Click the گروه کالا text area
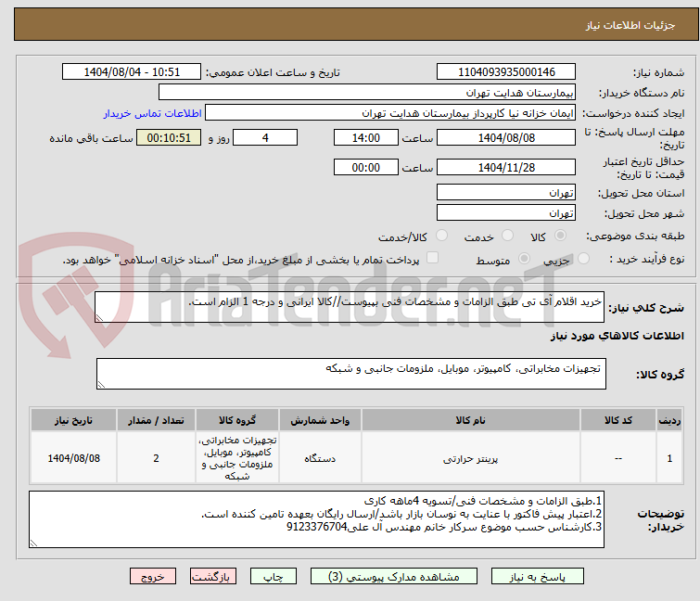This screenshot has height=601, width=700. coord(351,374)
